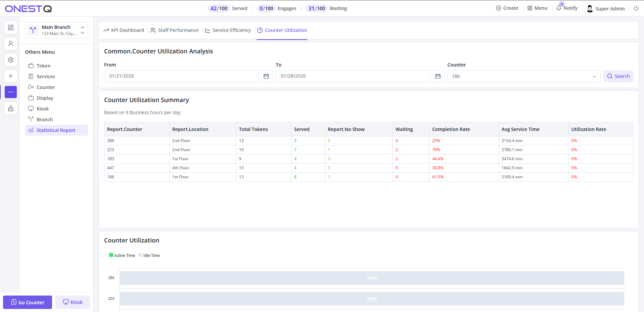Screen dimensions: 644x312
Task: Click the Completion Rate column header
Action: pos(464,129)
